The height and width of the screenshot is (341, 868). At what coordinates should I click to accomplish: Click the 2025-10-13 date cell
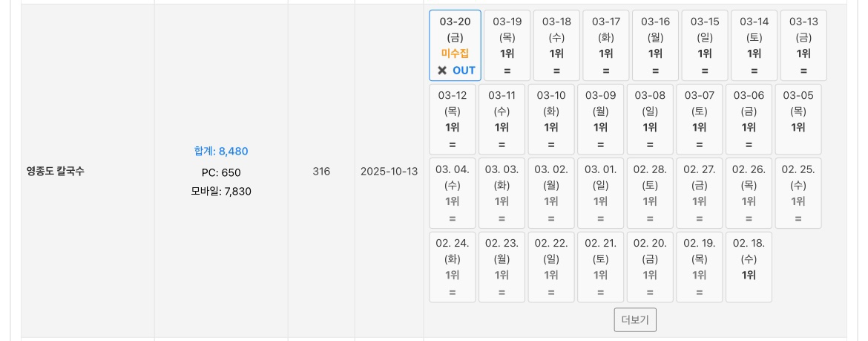[389, 172]
